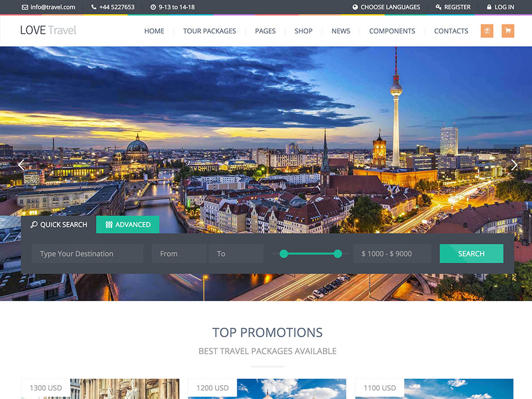Viewport: 532px width, 399px height.
Task: Click the From date field
Action: [x=179, y=253]
